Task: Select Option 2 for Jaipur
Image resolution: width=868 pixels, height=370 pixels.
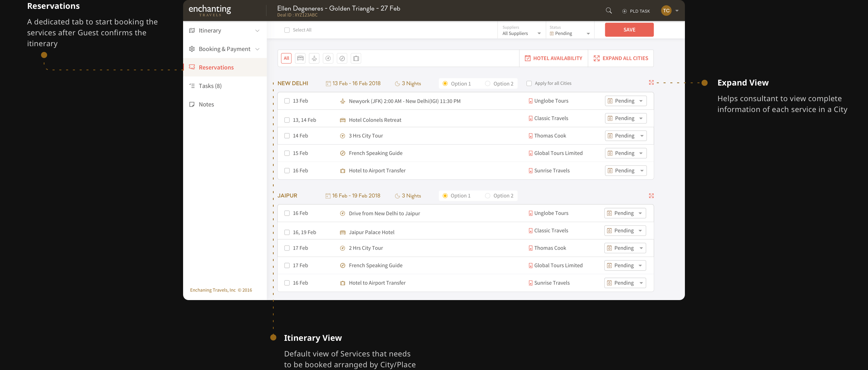Action: point(488,196)
